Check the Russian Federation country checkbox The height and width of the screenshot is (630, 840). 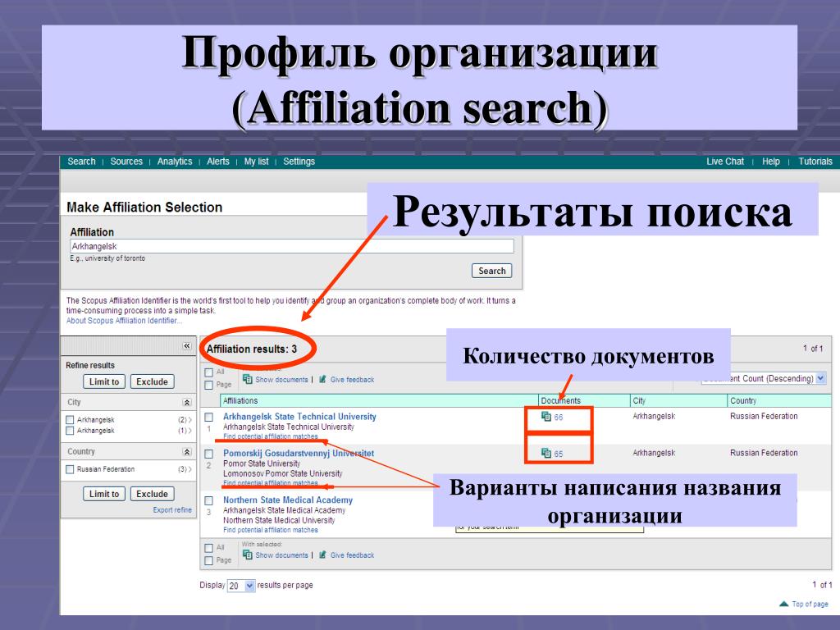pyautogui.click(x=70, y=469)
